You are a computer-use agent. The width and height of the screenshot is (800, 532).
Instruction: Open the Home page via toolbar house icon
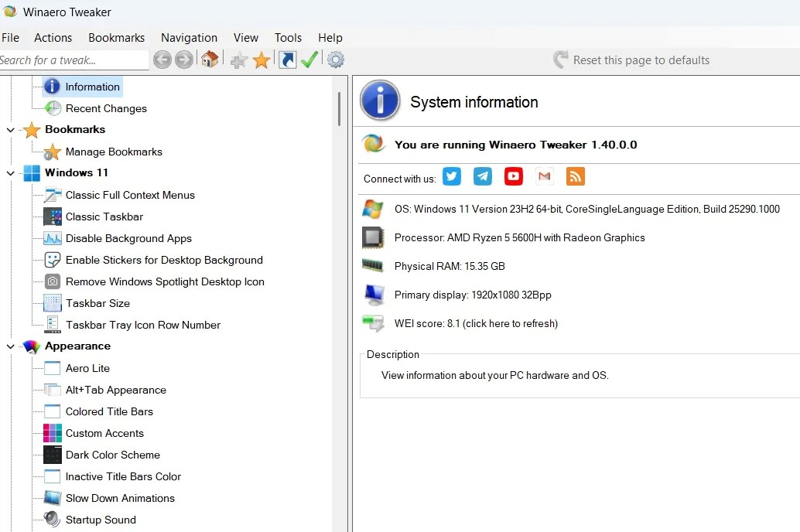coord(210,60)
